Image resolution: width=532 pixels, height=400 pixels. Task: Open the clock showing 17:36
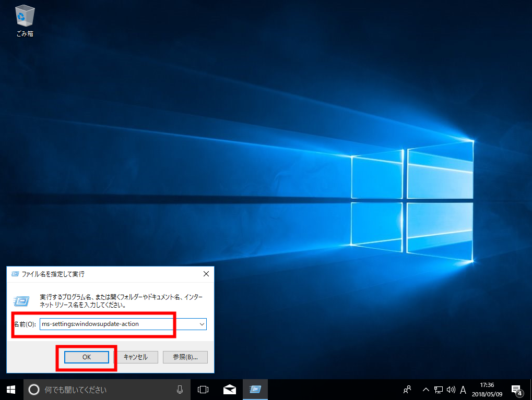point(487,390)
